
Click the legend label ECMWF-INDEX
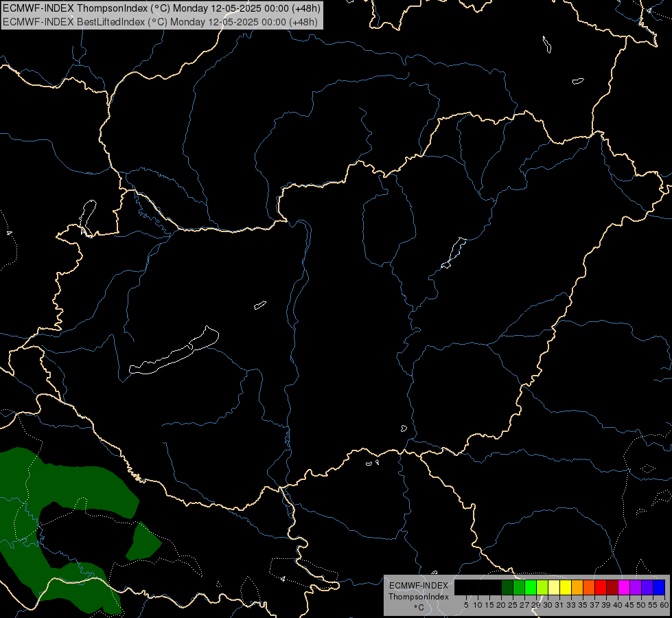click(419, 586)
